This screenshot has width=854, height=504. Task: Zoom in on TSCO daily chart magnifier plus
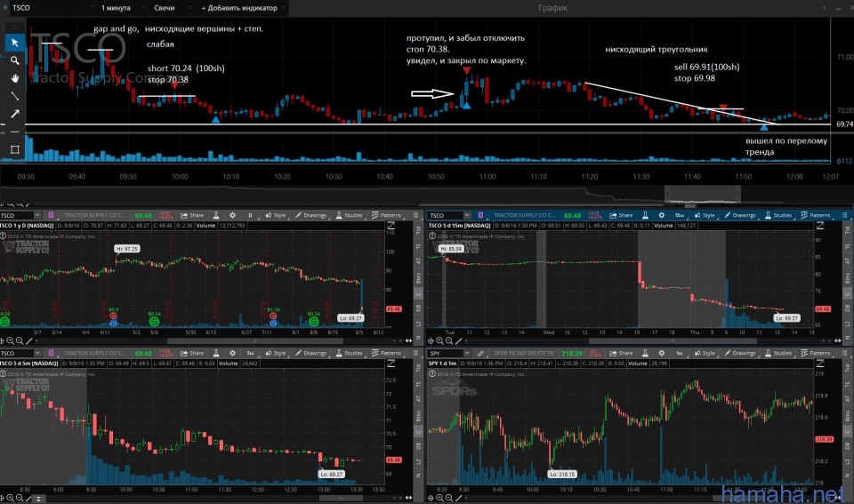pos(11,341)
